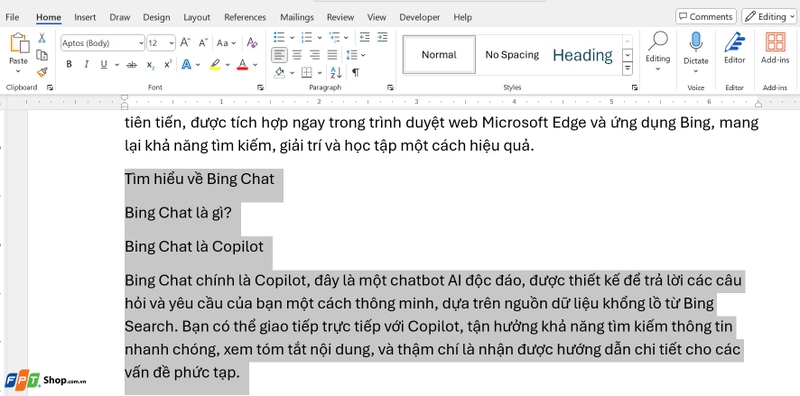Toggle Bold formatting
800x396 pixels.
(x=69, y=65)
